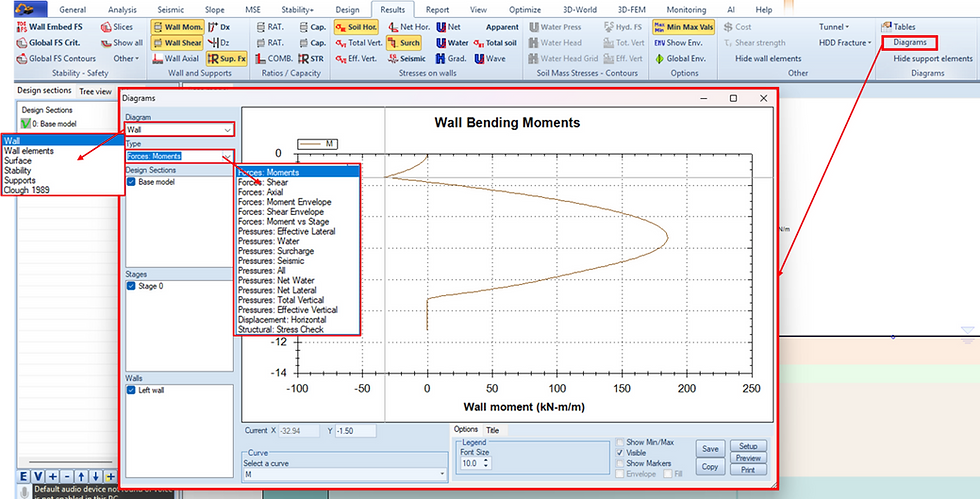Viewport: 980px width, 499px height.
Task: Switch to the Title tab in Diagrams
Action: pos(492,430)
